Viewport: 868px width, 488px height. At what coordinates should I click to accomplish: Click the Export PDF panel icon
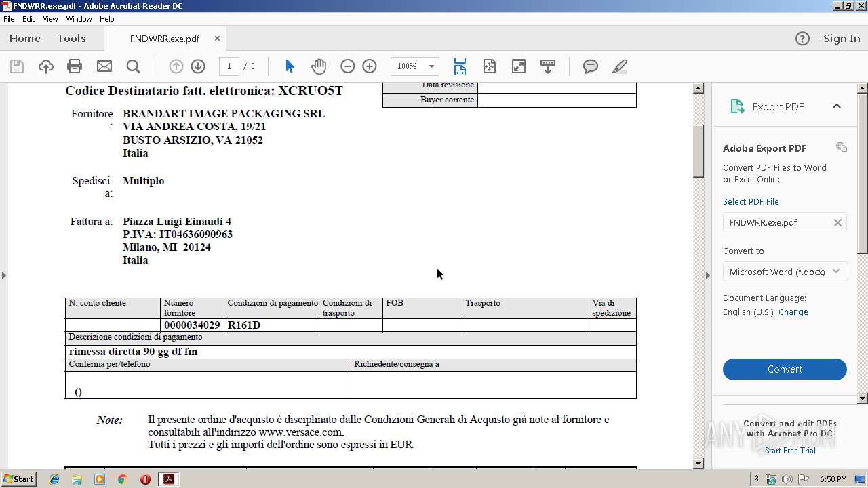tap(737, 106)
